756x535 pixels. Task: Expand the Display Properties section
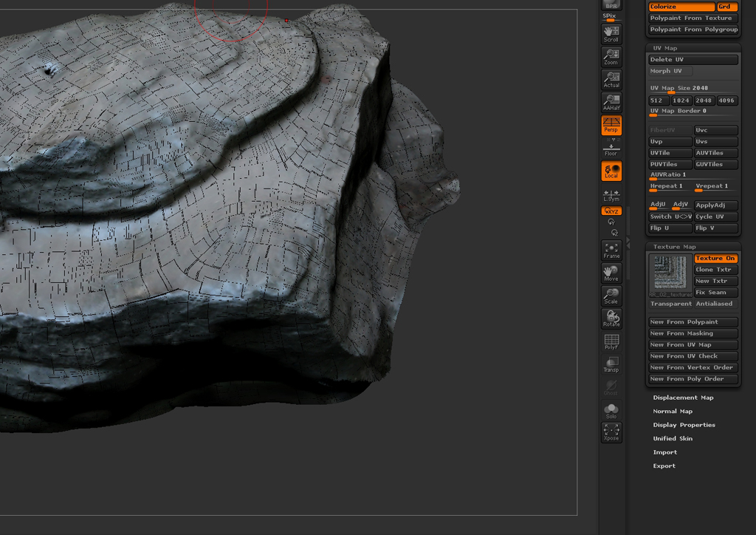pos(684,425)
